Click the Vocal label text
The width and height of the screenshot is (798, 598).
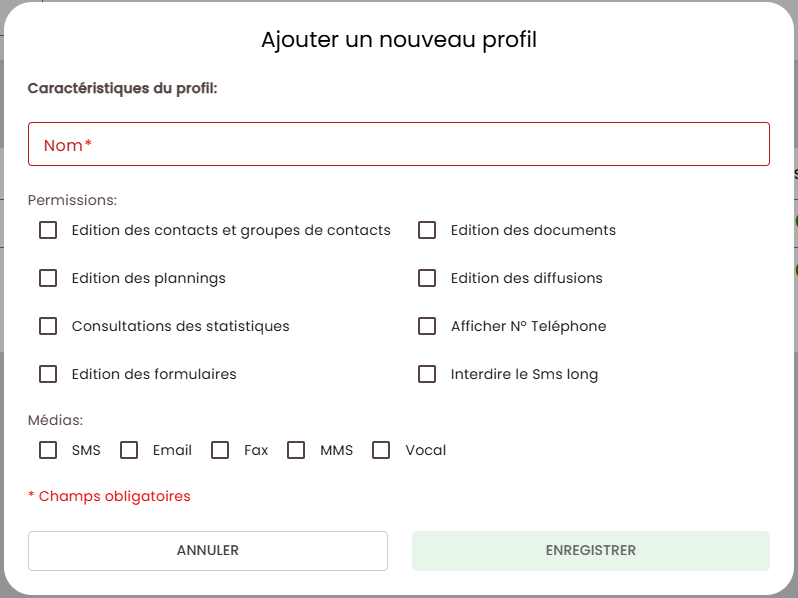pyautogui.click(x=425, y=450)
